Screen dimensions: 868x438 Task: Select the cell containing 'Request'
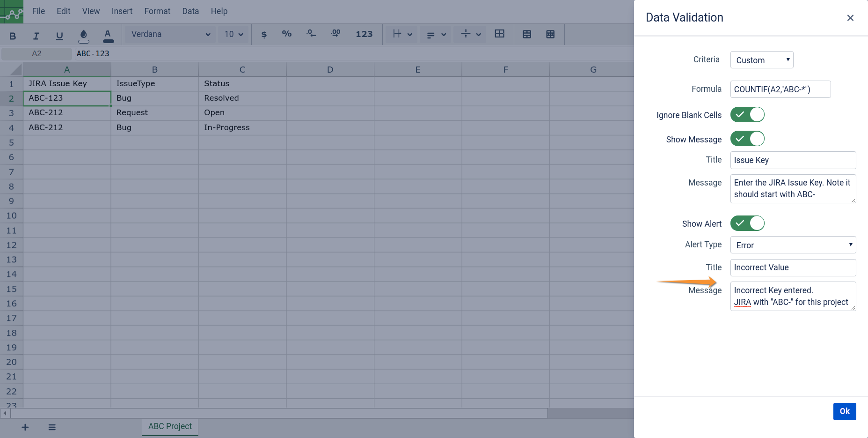(x=155, y=113)
